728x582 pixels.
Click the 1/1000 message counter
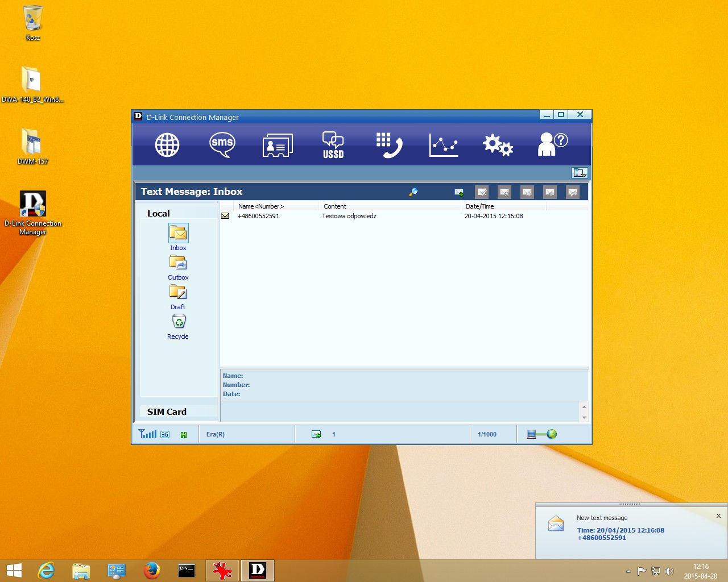[487, 434]
